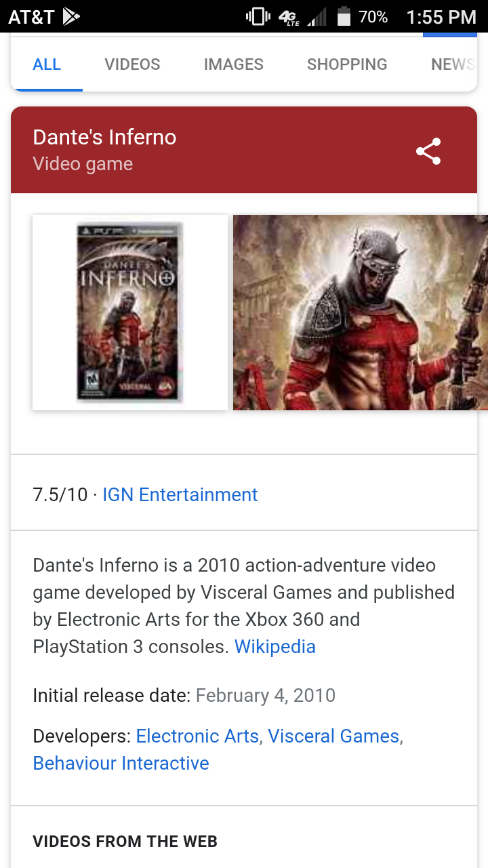Tap the battery icon in status bar

pyautogui.click(x=344, y=16)
